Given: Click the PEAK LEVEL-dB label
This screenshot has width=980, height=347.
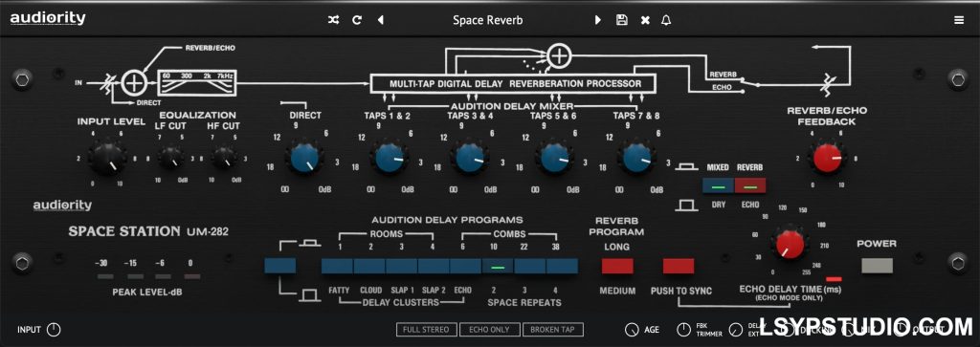Looking at the screenshot, I should pyautogui.click(x=148, y=292).
